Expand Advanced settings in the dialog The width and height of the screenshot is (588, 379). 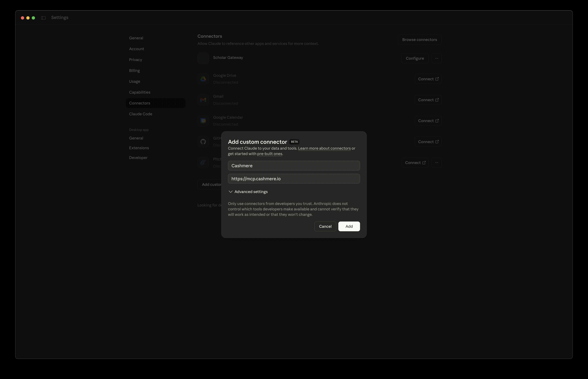[x=248, y=192]
